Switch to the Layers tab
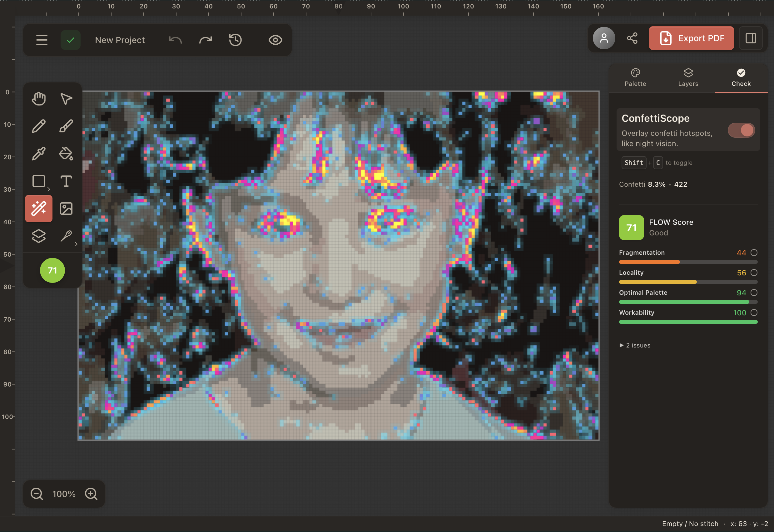 pos(688,78)
